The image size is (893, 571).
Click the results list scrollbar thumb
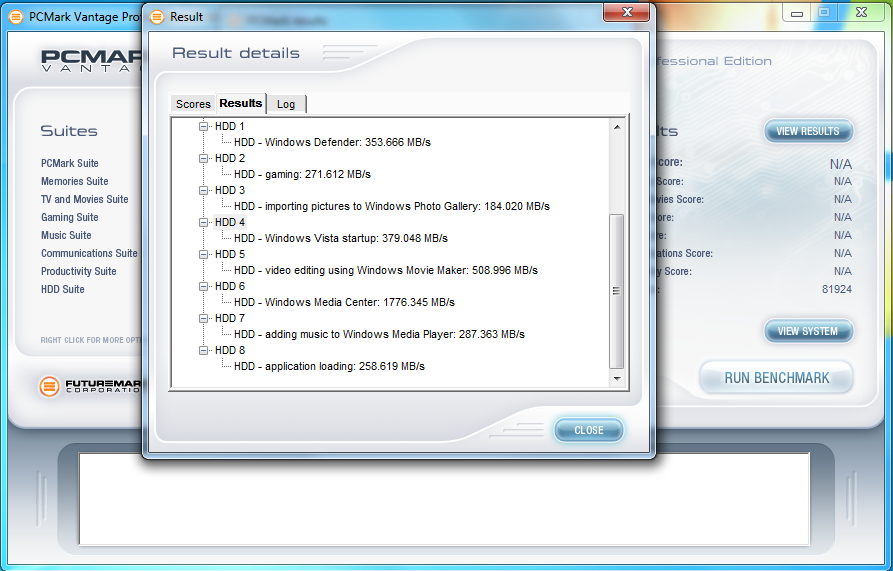tap(617, 291)
